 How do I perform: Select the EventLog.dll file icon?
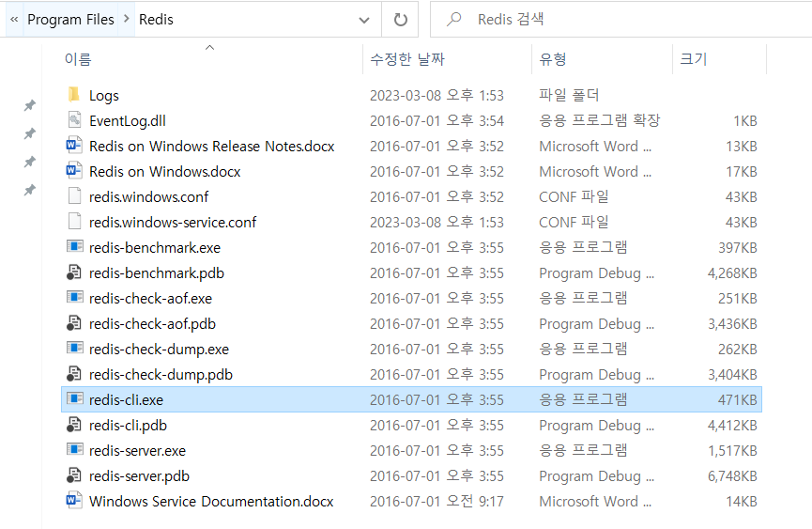(x=74, y=120)
